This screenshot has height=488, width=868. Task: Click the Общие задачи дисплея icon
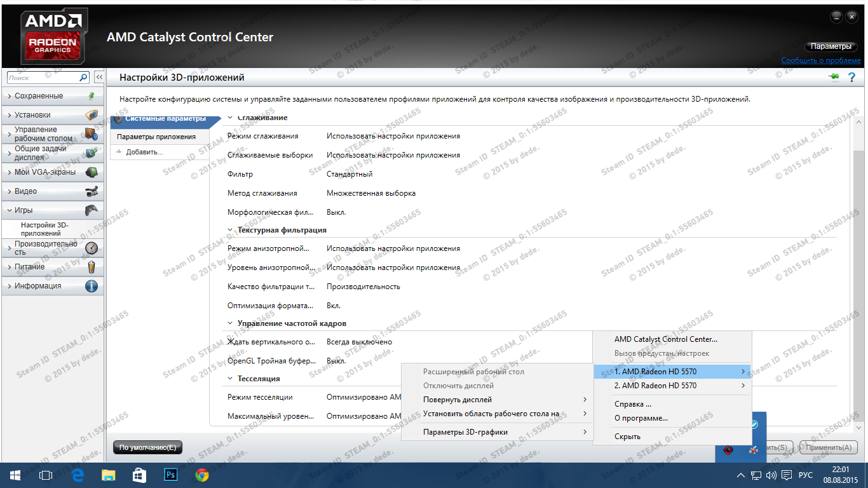(92, 153)
